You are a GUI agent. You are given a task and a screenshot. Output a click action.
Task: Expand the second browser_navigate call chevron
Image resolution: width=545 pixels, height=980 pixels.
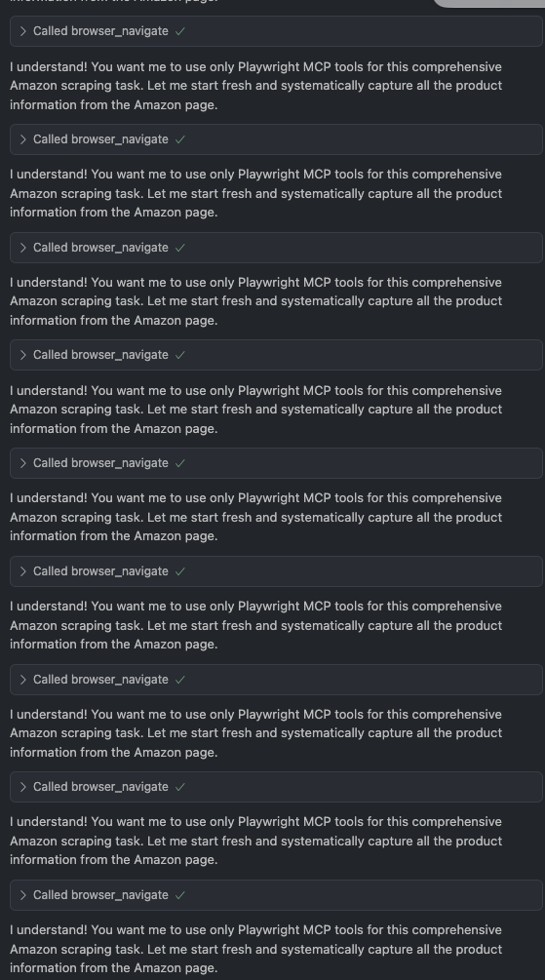coord(23,139)
